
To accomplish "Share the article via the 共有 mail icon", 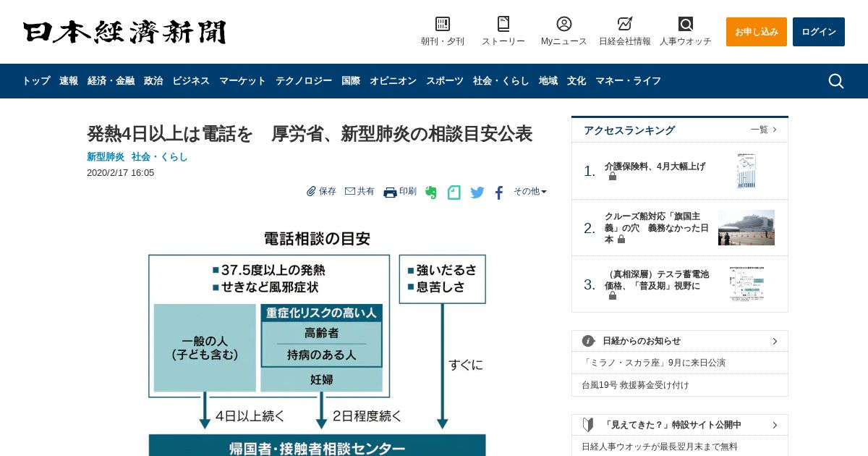I will [x=350, y=191].
